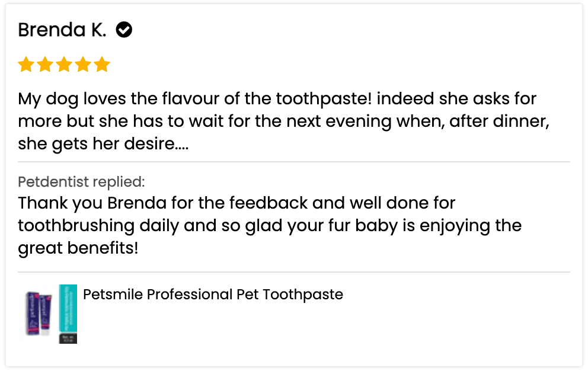The width and height of the screenshot is (588, 371).
Task: Click the fourth gold rating star
Action: coord(83,64)
